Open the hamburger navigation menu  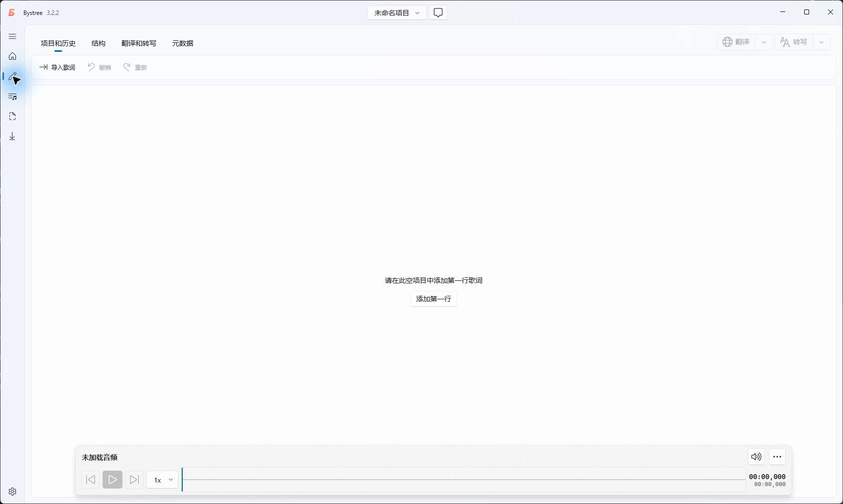(12, 36)
